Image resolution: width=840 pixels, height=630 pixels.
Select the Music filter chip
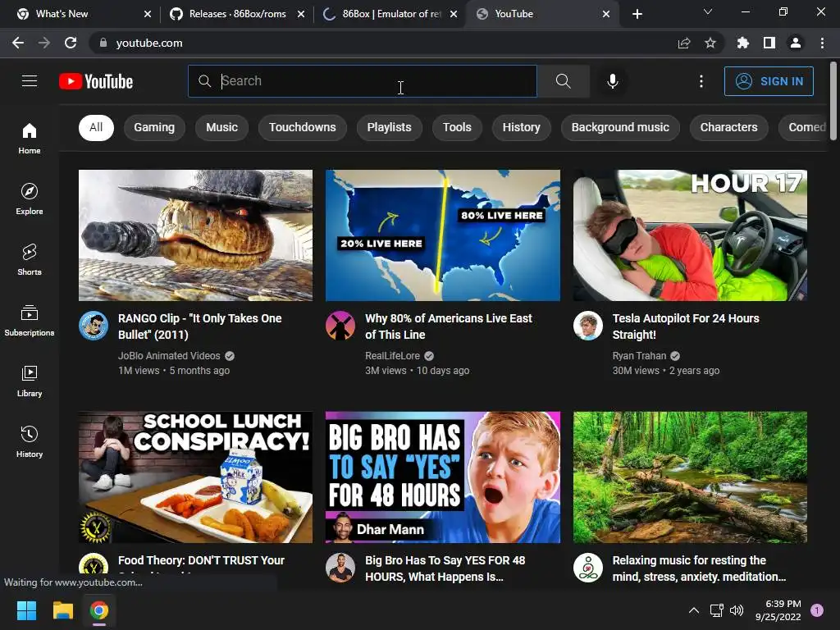221,127
